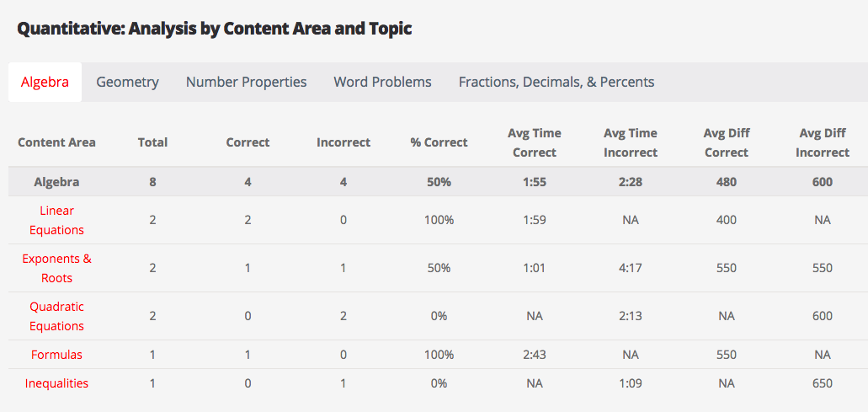
Task: Click the % Correct column header
Action: pyautogui.click(x=439, y=142)
